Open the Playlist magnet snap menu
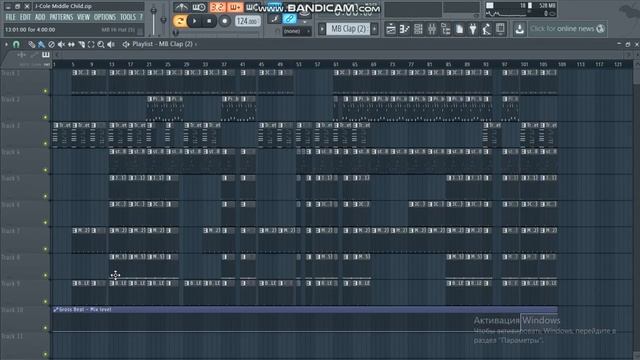The height and width of the screenshot is (360, 640). pyautogui.click(x=16, y=44)
